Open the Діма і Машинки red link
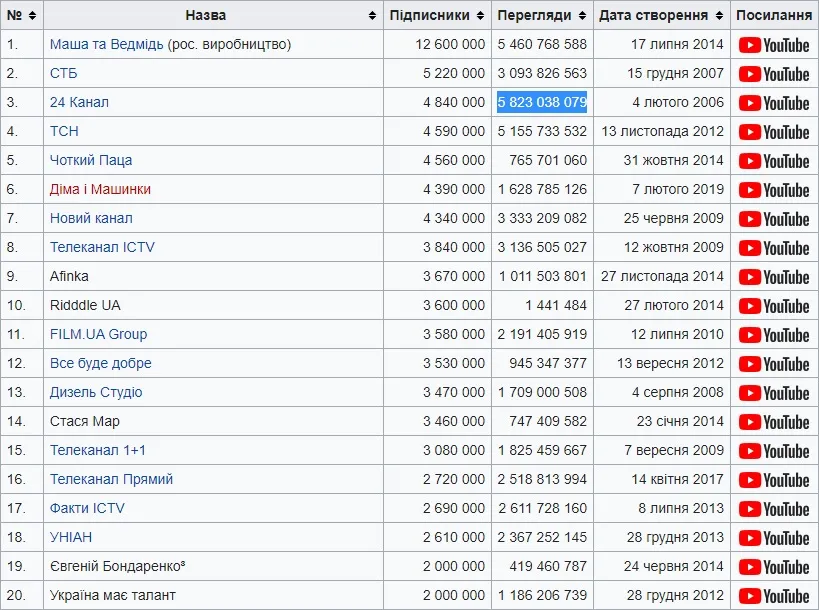819x610 pixels. pos(100,189)
